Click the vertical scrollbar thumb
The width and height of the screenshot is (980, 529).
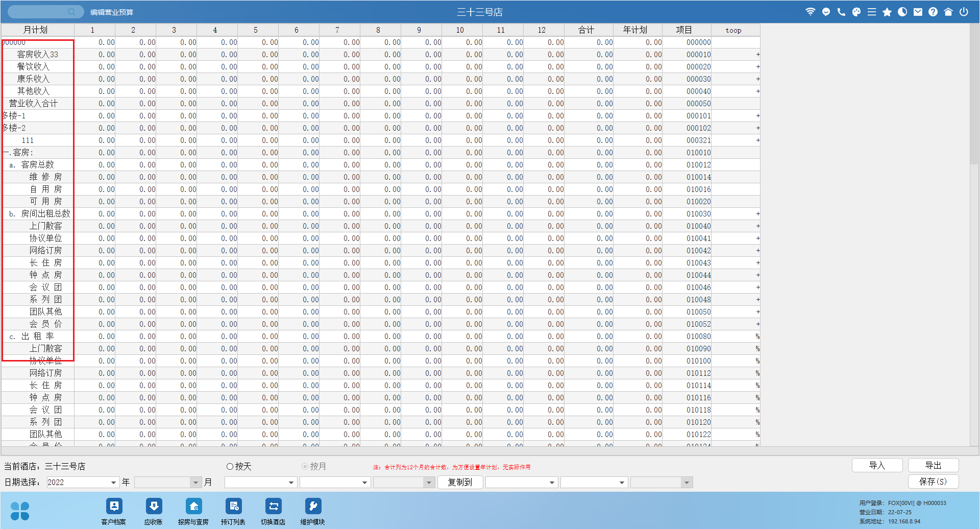pos(974,94)
